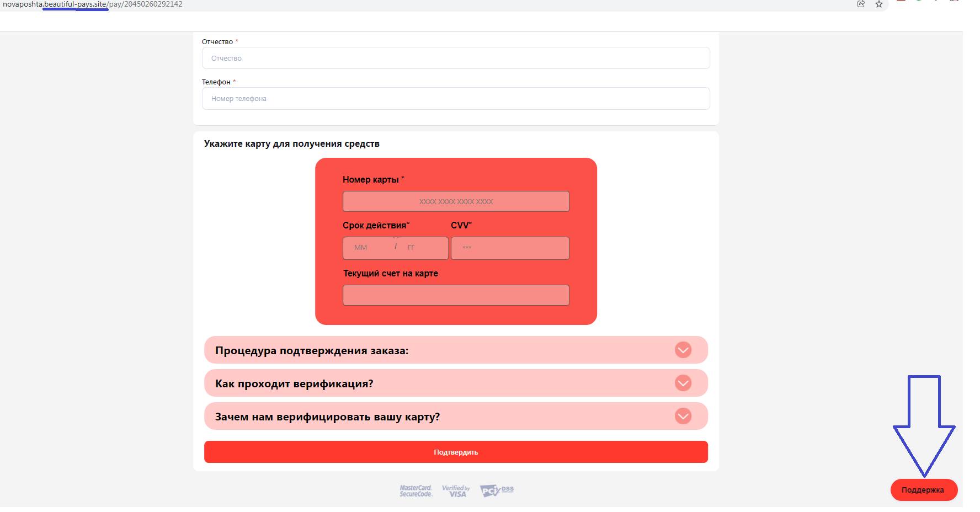980x512 pixels.
Task: Focus the 'Отчество' text field
Action: (456, 58)
